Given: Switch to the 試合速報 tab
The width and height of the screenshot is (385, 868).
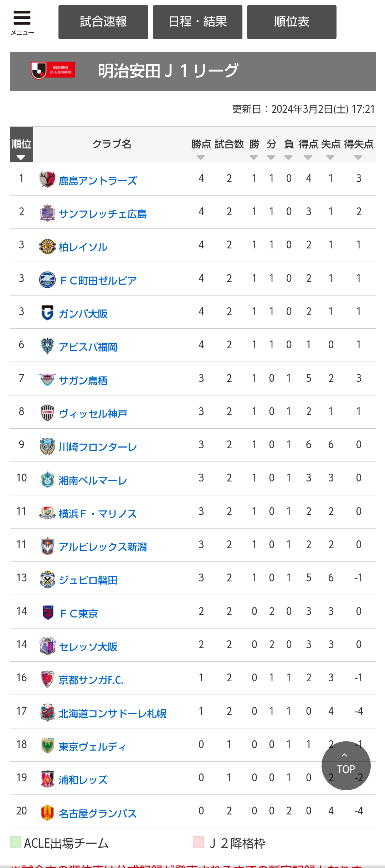Looking at the screenshot, I should (x=103, y=22).
